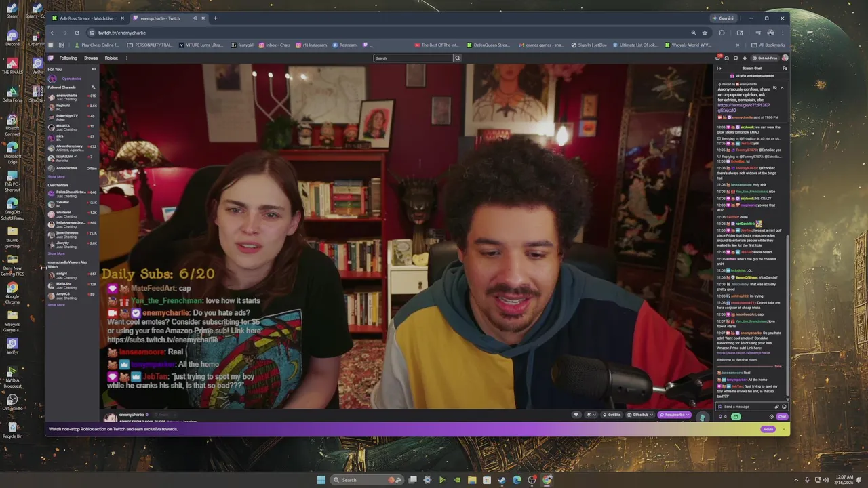Click Join in on the Roblox banner

coord(768,429)
